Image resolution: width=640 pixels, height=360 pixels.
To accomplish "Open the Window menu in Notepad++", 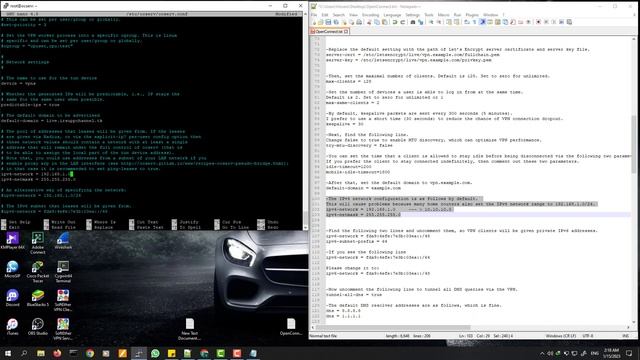I will (x=491, y=15).
